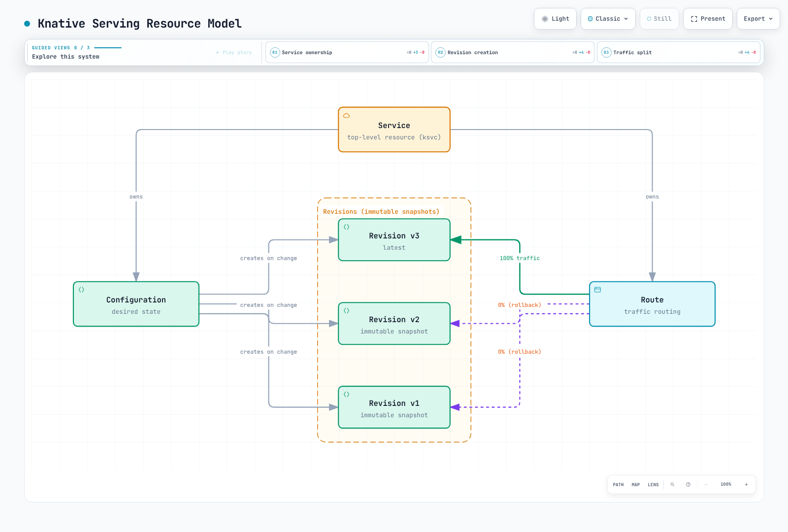Open the search magnifier in zoom toolbar
The image size is (788, 532).
tap(672, 485)
